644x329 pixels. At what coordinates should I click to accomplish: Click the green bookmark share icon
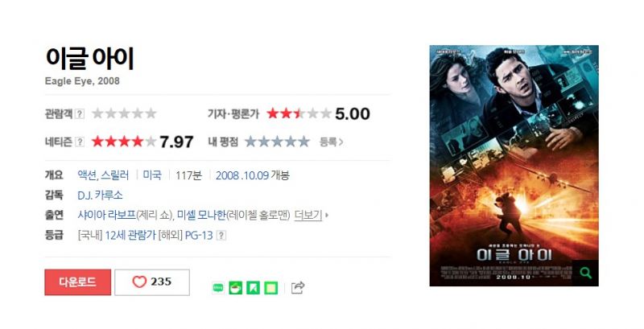click(254, 288)
